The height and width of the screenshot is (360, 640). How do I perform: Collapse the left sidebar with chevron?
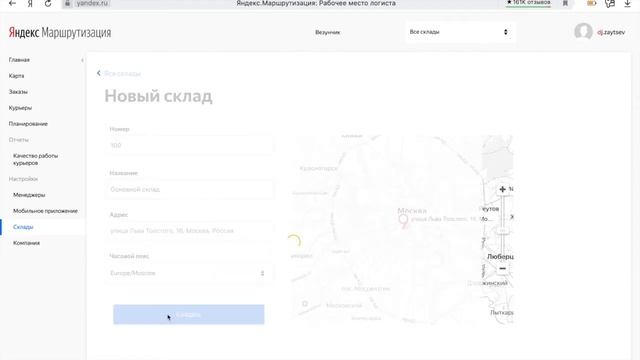pyautogui.click(x=82, y=60)
